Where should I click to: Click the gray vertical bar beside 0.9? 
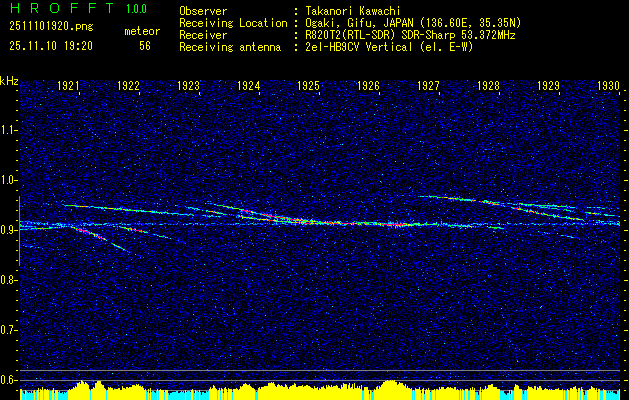pyautogui.click(x=19, y=231)
